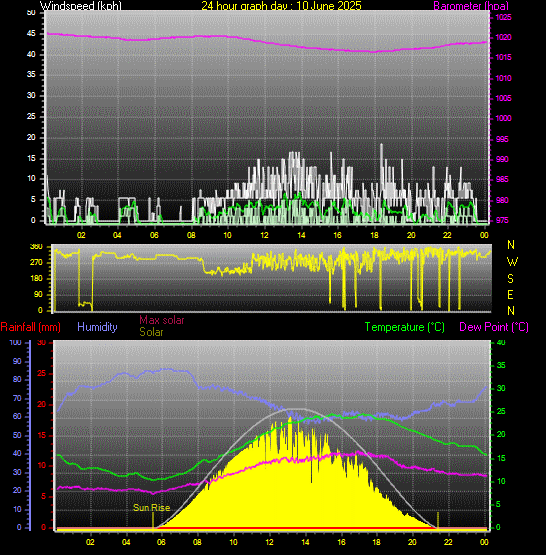Select the Temperature (°C) legend label
The width and height of the screenshot is (546, 555).
tap(404, 327)
